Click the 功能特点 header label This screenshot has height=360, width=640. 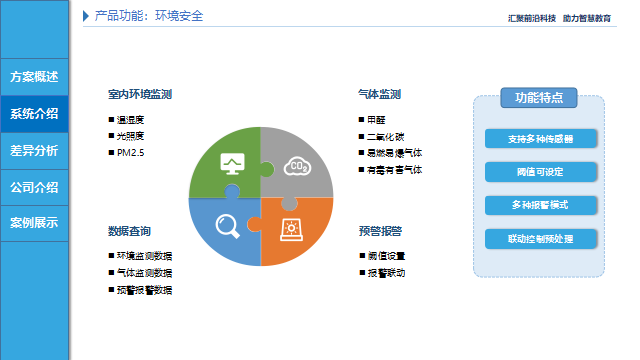click(x=539, y=98)
